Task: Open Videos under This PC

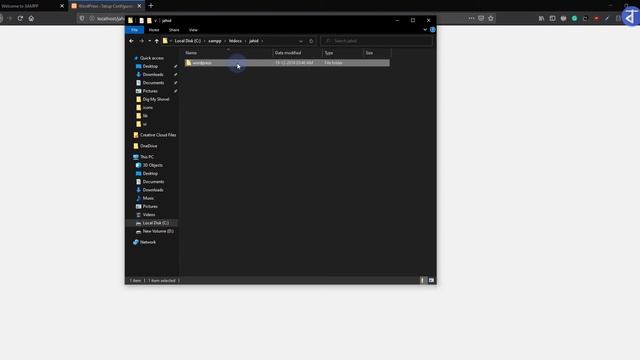Action: coord(149,215)
